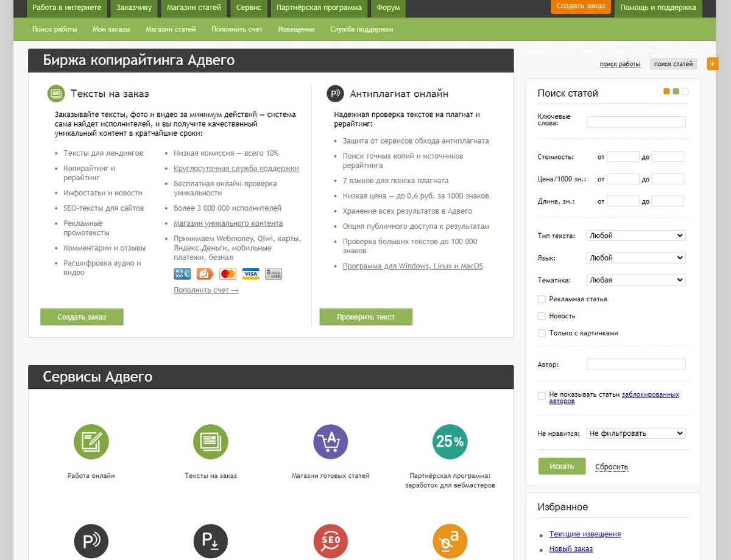This screenshot has width=731, height=560.
Task: Click the green Создать заказ button
Action: pos(82,317)
